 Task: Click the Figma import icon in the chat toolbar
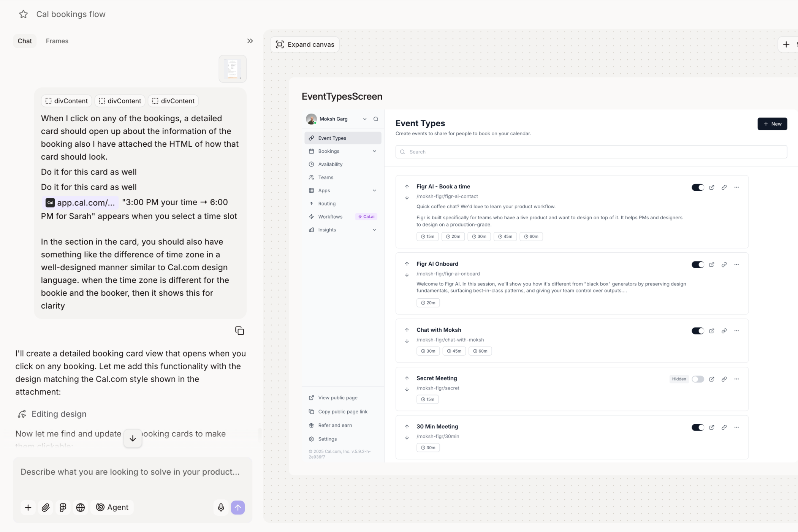[x=63, y=507]
